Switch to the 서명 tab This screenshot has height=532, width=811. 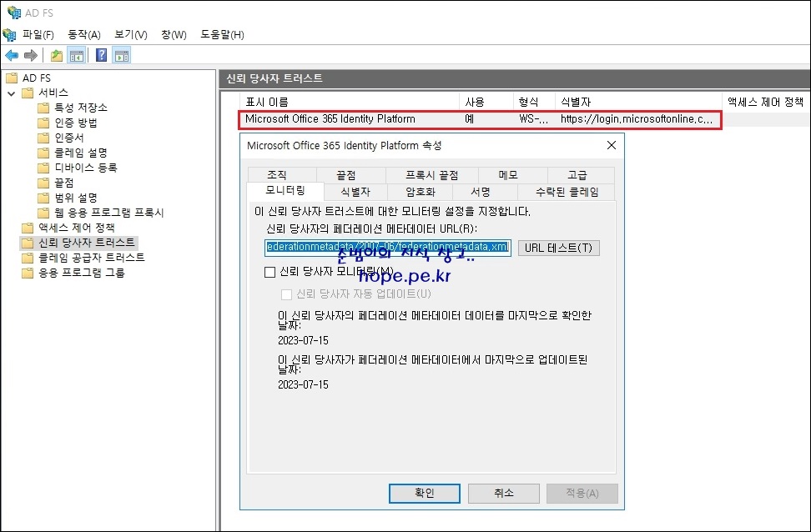485,192
